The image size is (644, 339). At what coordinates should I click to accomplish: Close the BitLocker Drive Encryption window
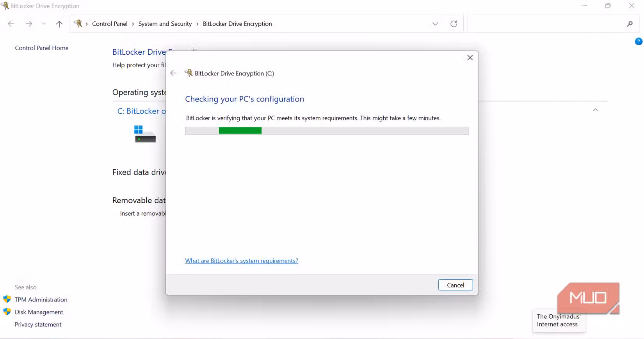click(632, 6)
